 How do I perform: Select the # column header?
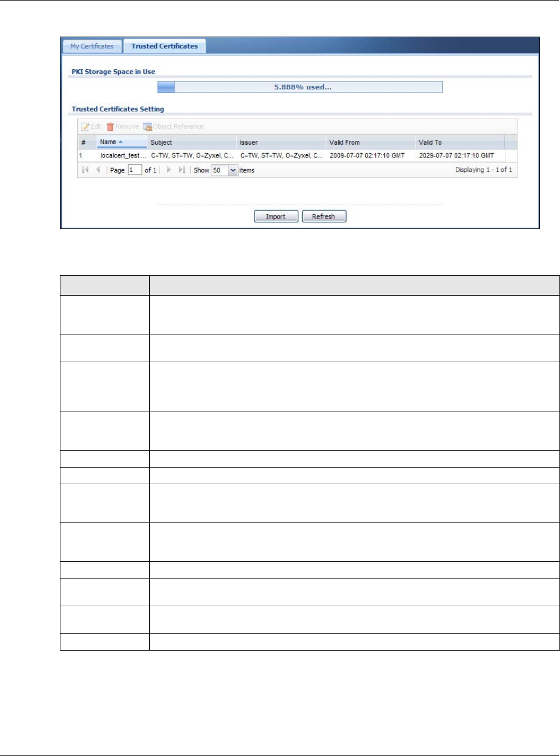click(87, 142)
